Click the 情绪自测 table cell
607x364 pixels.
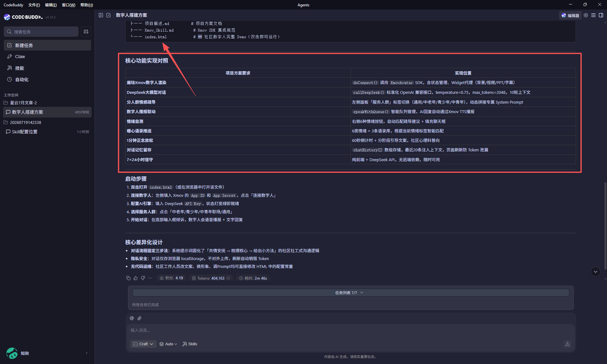point(238,121)
